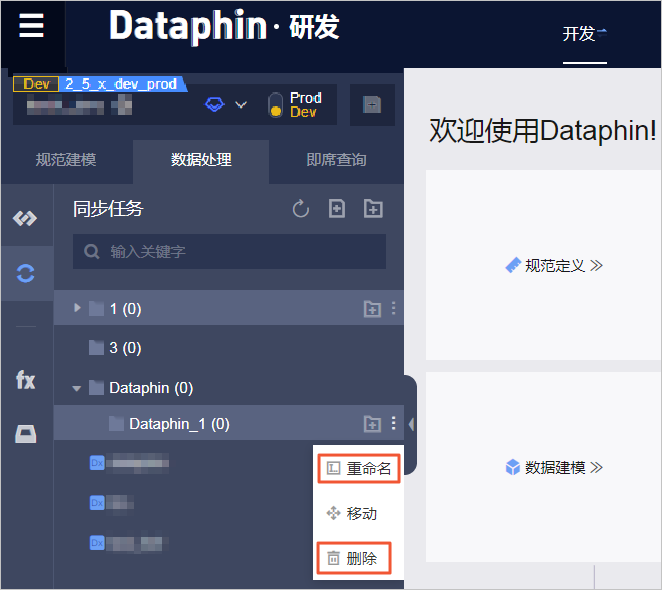Add subfolder inside Dataphin_1 row
Screen dimensions: 662x590
(372, 424)
